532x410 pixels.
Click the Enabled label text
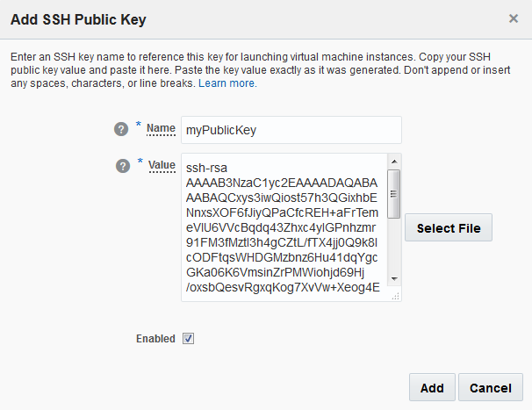155,338
